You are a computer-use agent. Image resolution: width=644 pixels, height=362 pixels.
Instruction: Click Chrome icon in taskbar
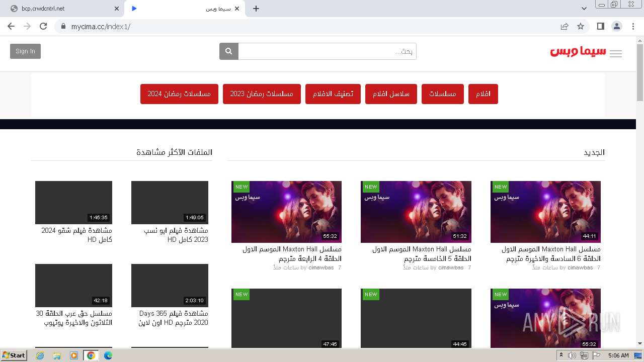(x=91, y=355)
